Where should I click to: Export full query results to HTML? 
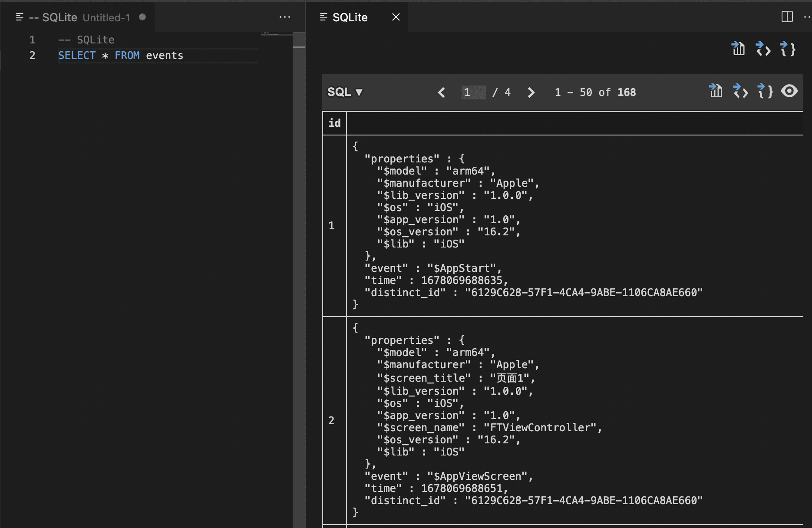pyautogui.click(x=763, y=49)
